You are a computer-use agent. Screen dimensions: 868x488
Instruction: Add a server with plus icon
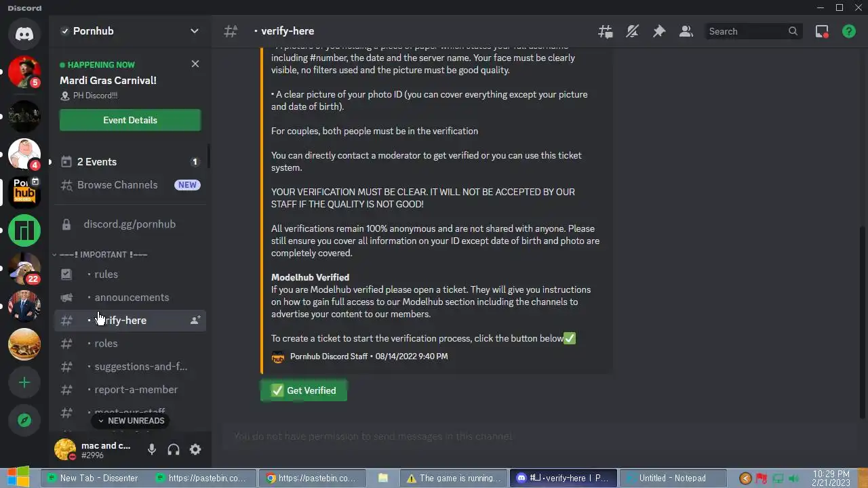tap(24, 382)
